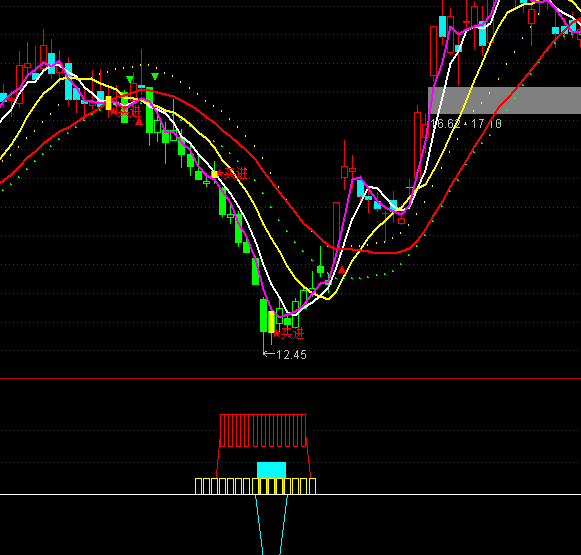Image resolution: width=581 pixels, height=555 pixels.
Task: Click the lowest 买进 buy signal text
Action: (293, 333)
